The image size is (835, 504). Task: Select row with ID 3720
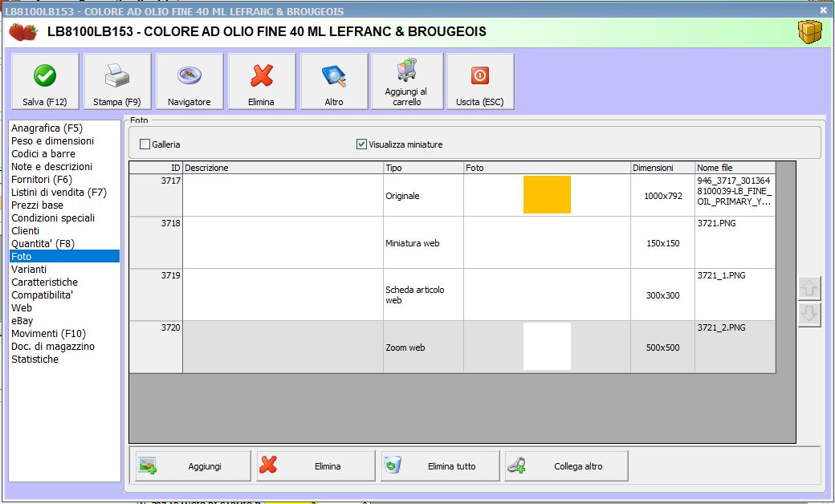pyautogui.click(x=452, y=347)
